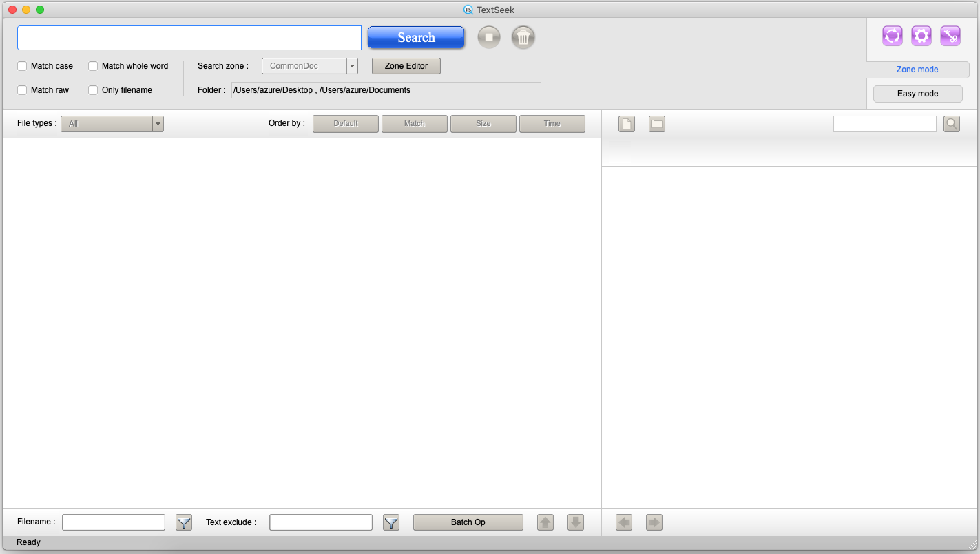Toggle the Match whole word checkbox
Screen dimensions: 980x554
click(94, 66)
